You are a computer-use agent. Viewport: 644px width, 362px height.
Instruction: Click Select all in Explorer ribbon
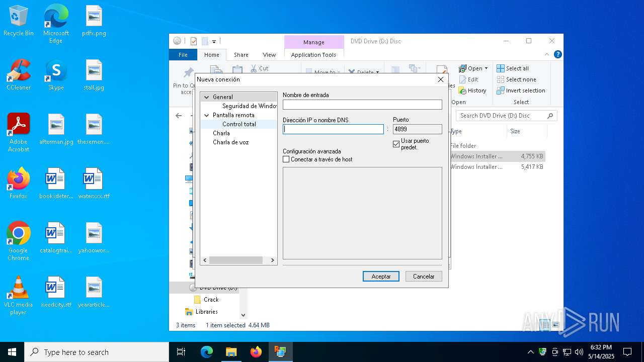[513, 68]
